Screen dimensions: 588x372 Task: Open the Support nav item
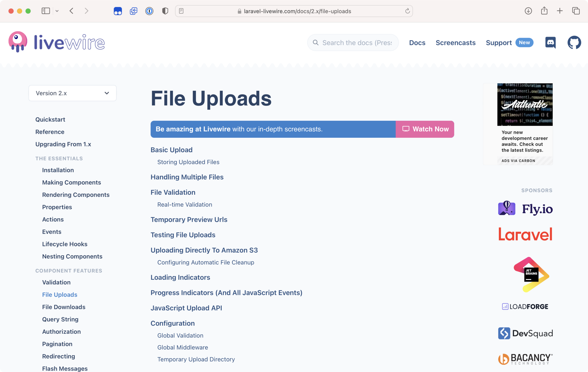[x=499, y=43]
